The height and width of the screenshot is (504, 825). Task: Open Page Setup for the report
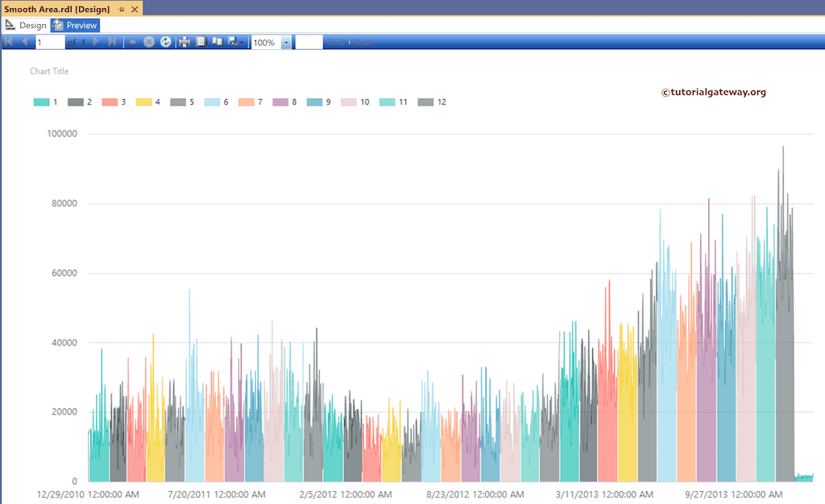[x=202, y=42]
